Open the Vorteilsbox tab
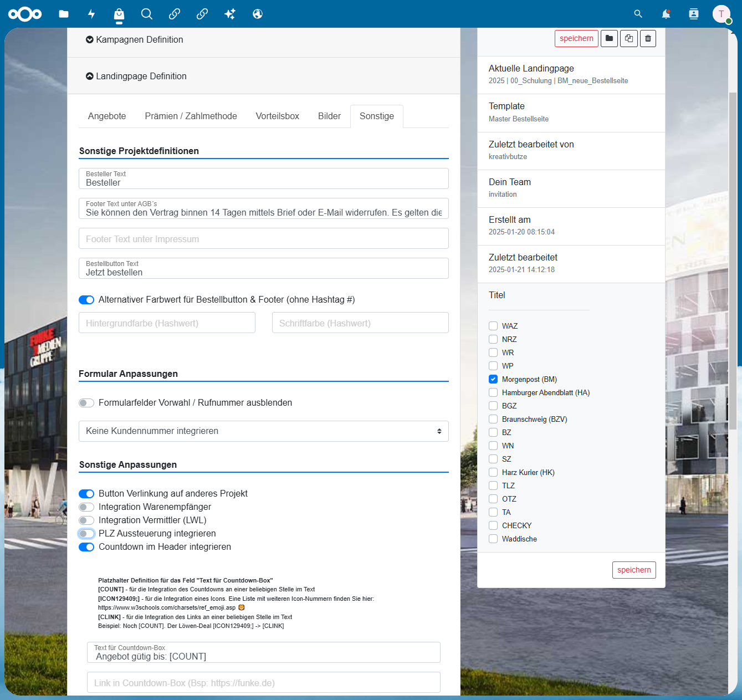 pyautogui.click(x=278, y=116)
